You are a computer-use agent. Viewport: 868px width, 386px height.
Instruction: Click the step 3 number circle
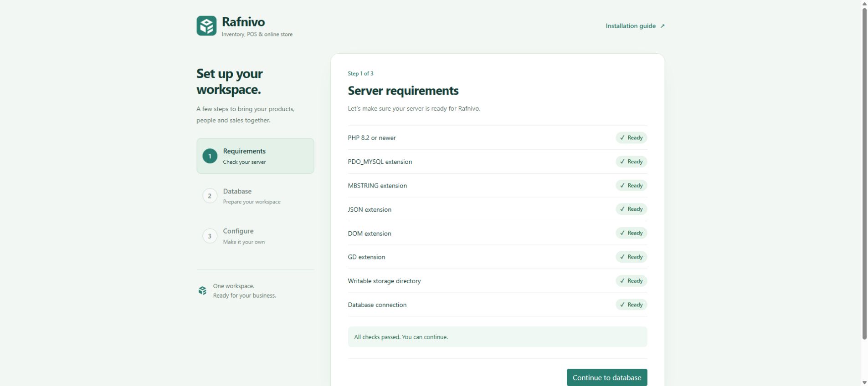pyautogui.click(x=210, y=236)
